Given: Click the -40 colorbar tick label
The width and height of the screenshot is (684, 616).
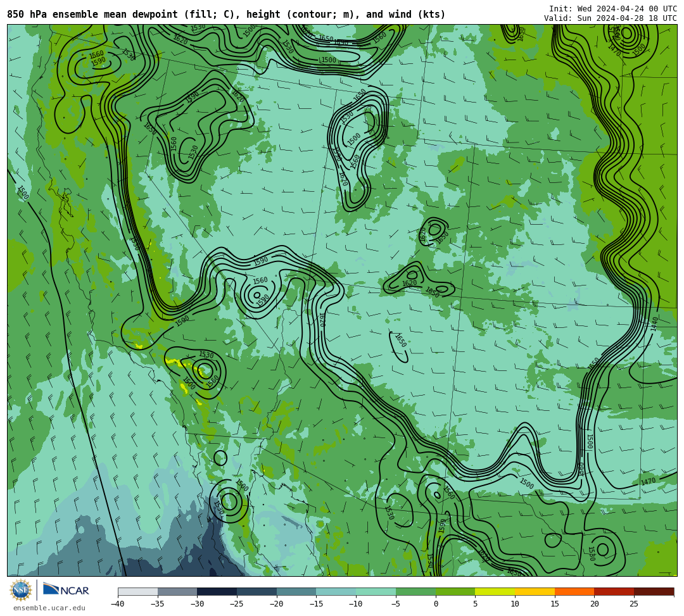Looking at the screenshot, I should 118,604.
